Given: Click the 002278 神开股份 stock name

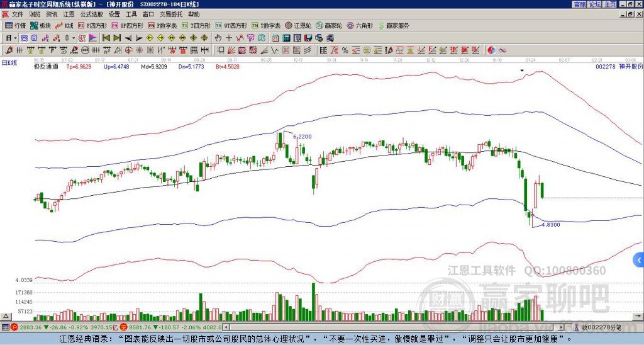Looking at the screenshot, I should pyautogui.click(x=619, y=66).
